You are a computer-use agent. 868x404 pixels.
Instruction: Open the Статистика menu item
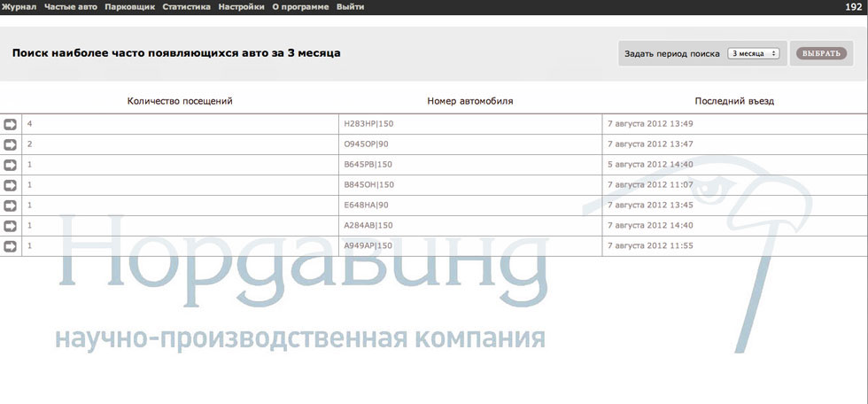coord(187,7)
